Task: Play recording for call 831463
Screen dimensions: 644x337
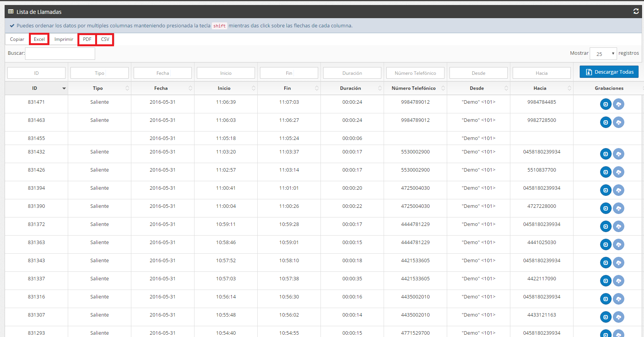Action: [606, 122]
